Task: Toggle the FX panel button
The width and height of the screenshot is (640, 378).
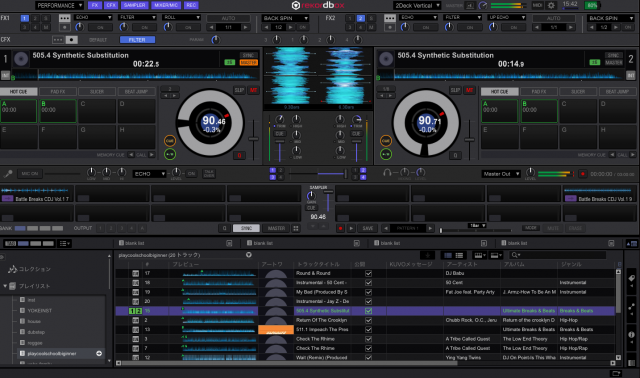Action: point(95,5)
